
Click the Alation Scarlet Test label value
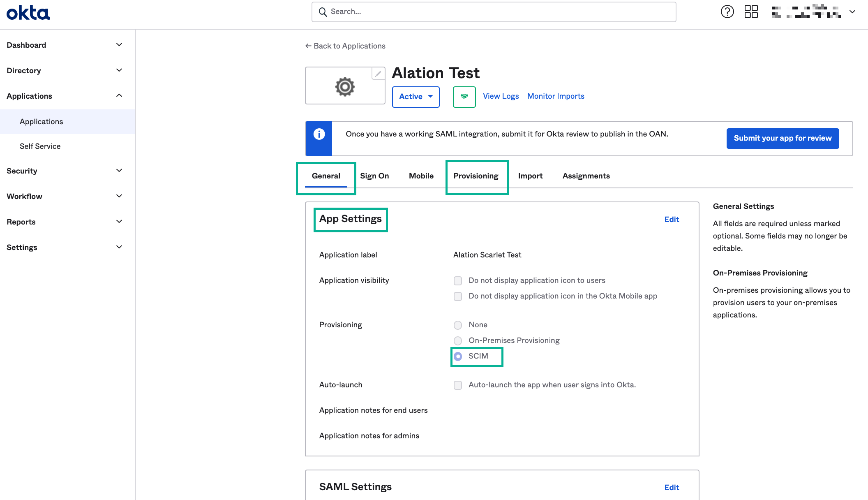pyautogui.click(x=487, y=255)
